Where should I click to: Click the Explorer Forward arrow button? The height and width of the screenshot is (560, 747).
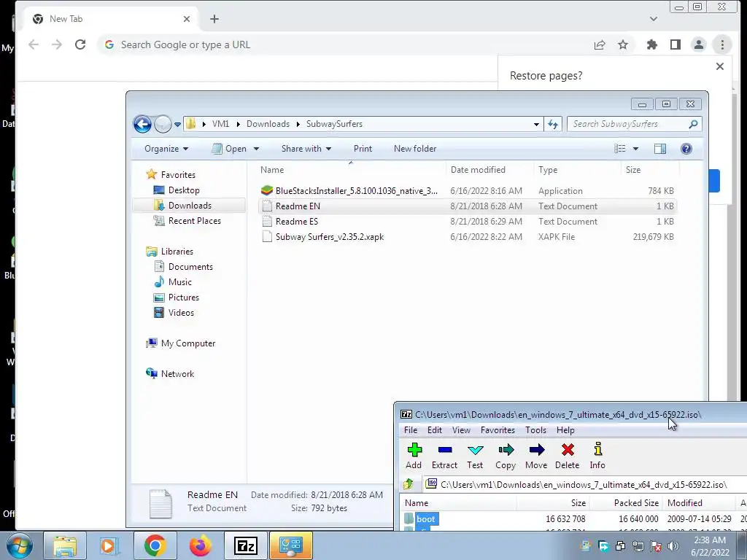163,124
